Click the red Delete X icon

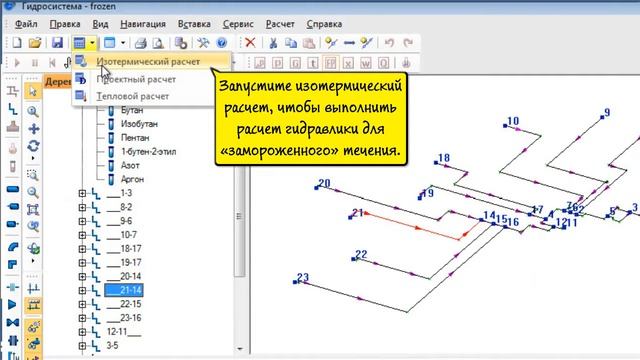[x=250, y=42]
